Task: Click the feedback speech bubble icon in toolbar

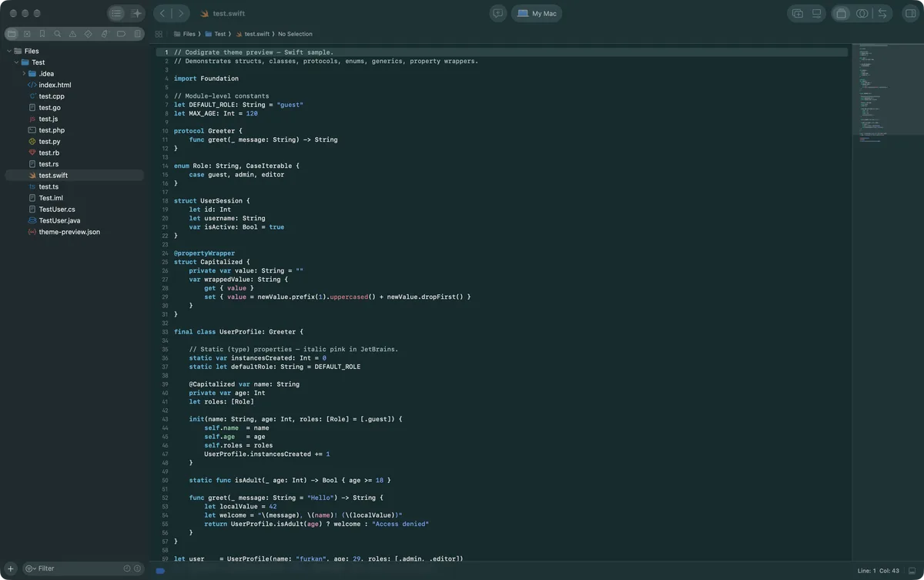Action: pos(497,14)
